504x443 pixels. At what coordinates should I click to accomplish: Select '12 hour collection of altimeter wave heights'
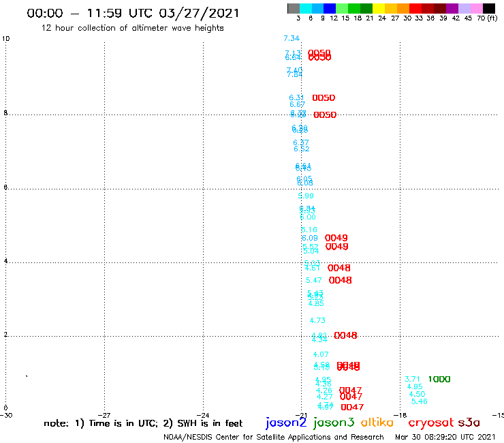tap(132, 28)
